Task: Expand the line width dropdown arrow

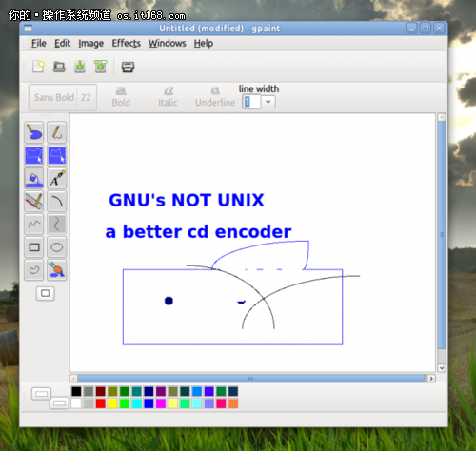Action: tap(268, 102)
